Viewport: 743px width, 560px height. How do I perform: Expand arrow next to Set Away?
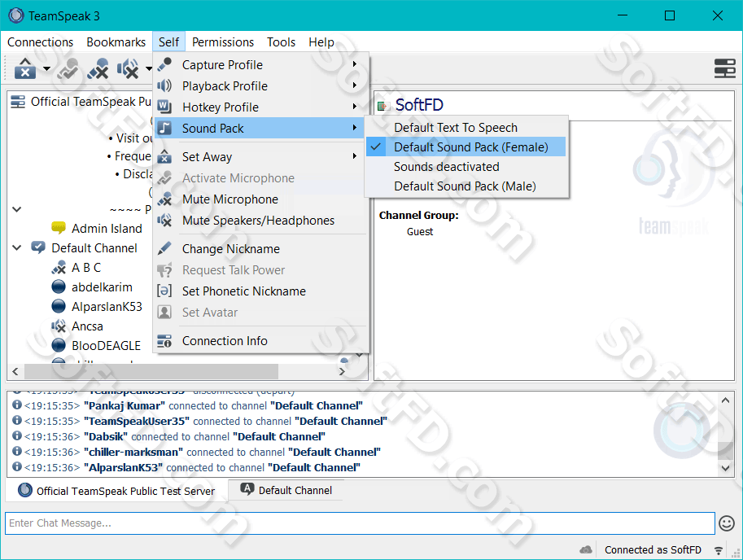355,156
